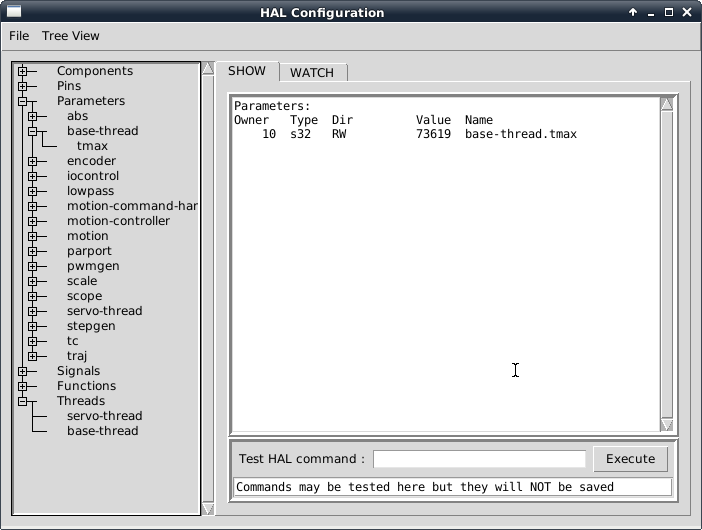Select the iocontrol item in tree
The image size is (702, 530).
tap(93, 176)
